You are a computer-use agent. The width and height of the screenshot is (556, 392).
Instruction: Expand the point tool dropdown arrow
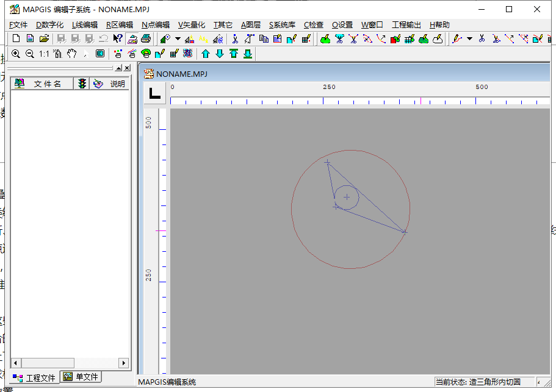(x=178, y=39)
